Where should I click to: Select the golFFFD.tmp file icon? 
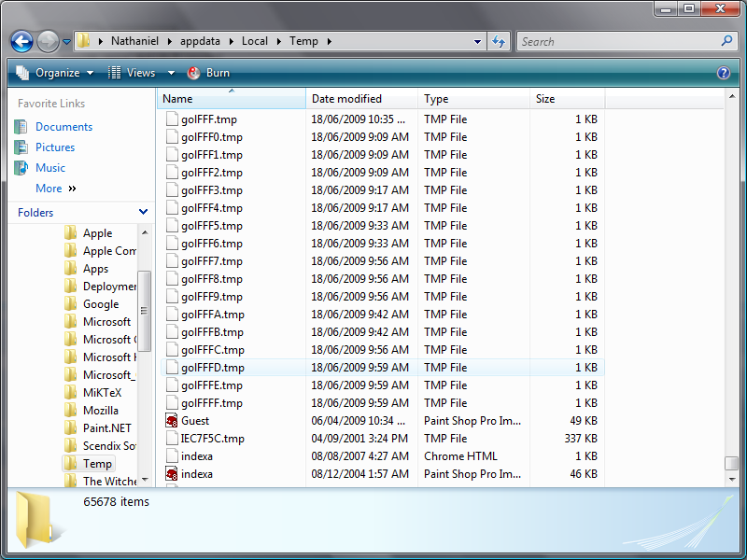point(172,367)
